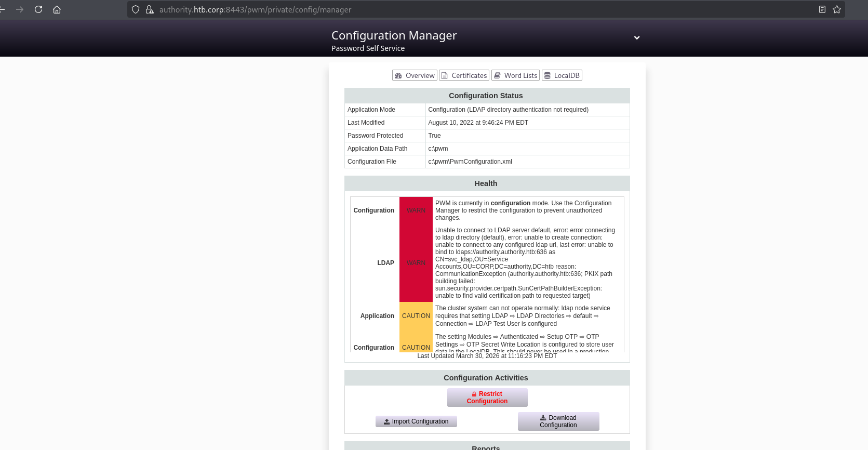
Task: Click the forward navigation arrow
Action: point(20,9)
